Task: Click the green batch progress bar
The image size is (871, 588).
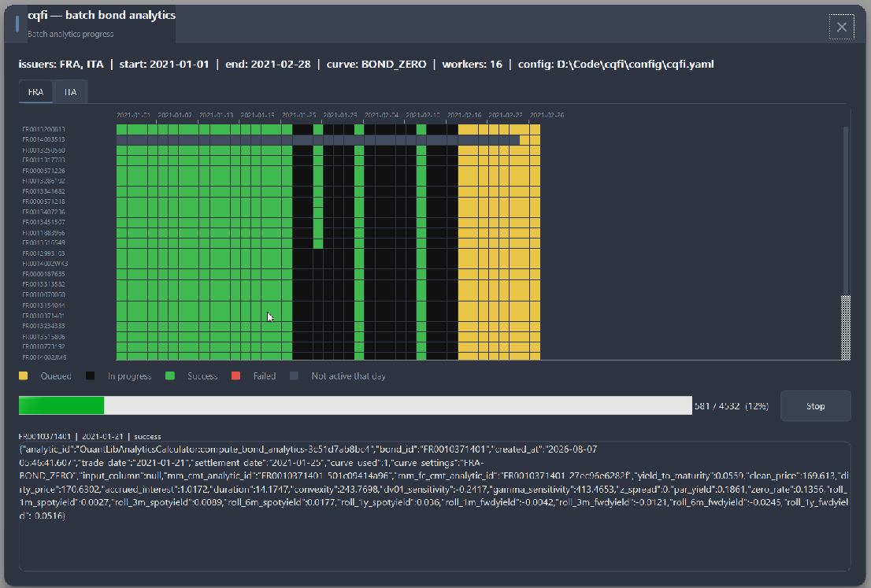Action: (x=355, y=405)
